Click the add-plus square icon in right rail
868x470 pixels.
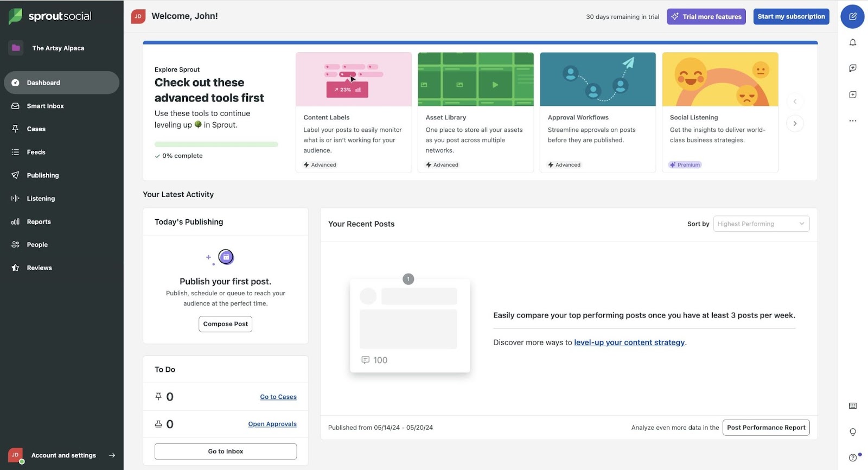853,94
